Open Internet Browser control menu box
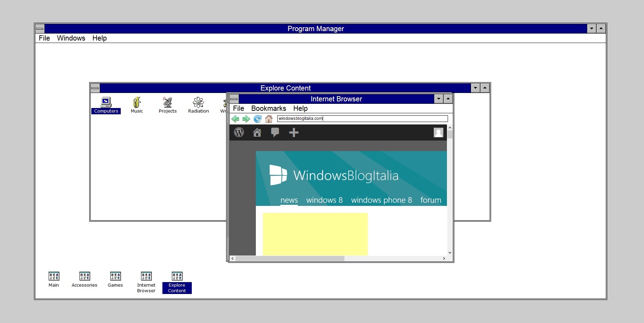This screenshot has width=644, height=323. click(234, 99)
